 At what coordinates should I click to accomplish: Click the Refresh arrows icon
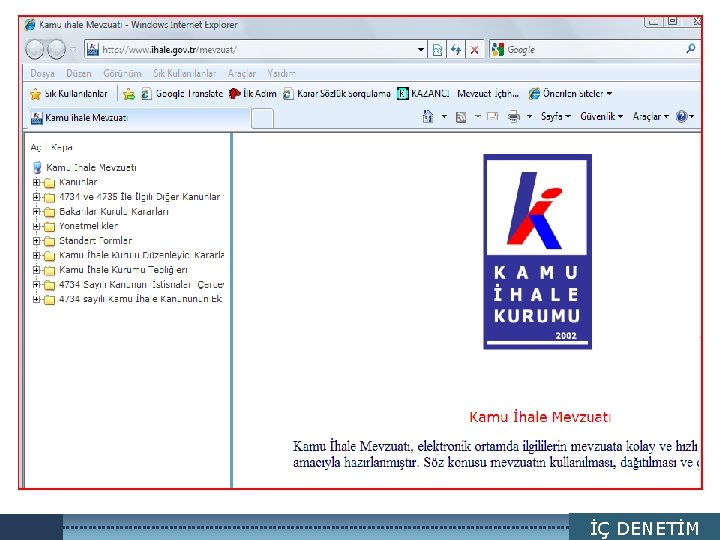coord(456,50)
